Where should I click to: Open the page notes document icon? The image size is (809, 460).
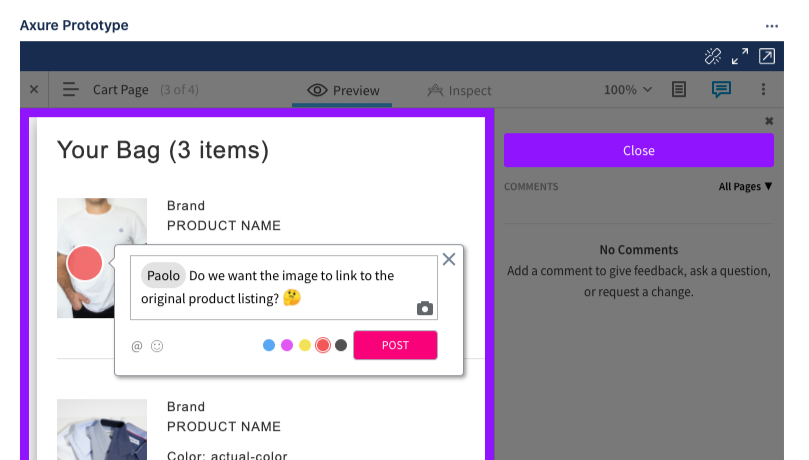point(679,90)
